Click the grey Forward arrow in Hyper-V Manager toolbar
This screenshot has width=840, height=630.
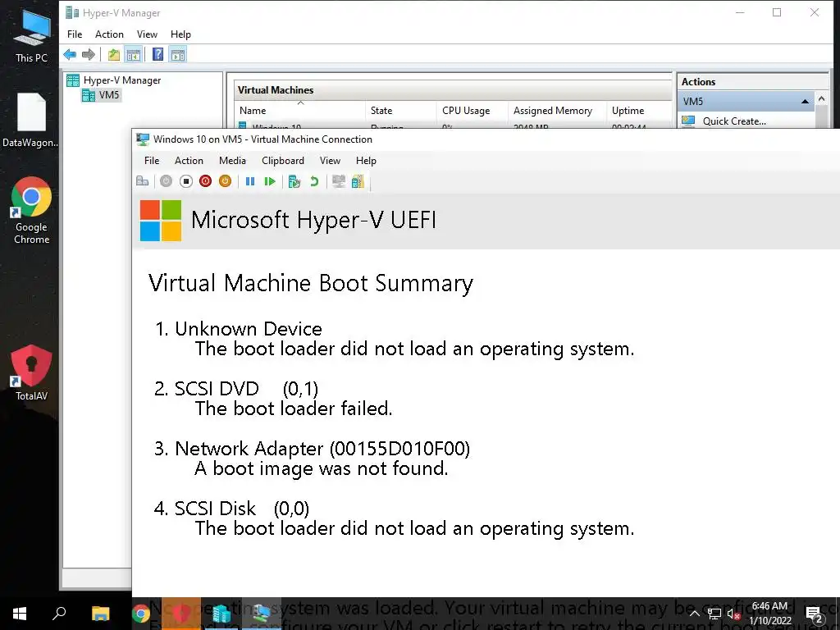(89, 54)
